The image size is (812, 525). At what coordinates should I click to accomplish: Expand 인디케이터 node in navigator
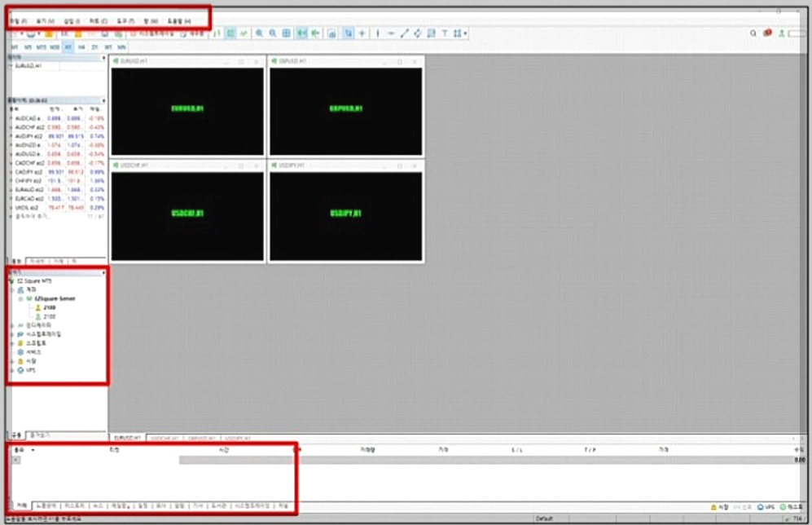tap(13, 325)
